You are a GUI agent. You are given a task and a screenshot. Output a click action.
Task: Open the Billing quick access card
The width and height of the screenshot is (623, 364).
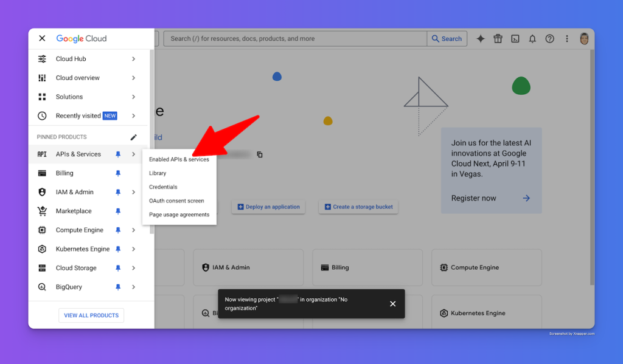click(x=367, y=267)
